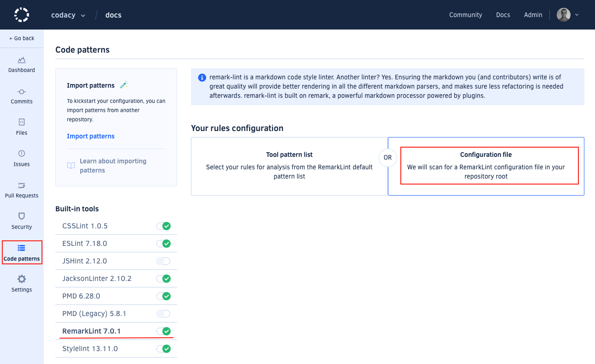Select CSSLint 1.0.5 tool name

pyautogui.click(x=85, y=226)
